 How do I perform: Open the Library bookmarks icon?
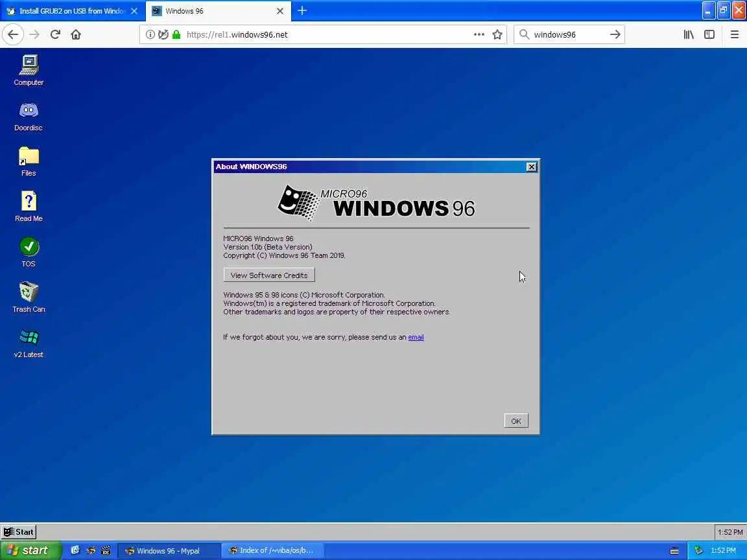(689, 34)
